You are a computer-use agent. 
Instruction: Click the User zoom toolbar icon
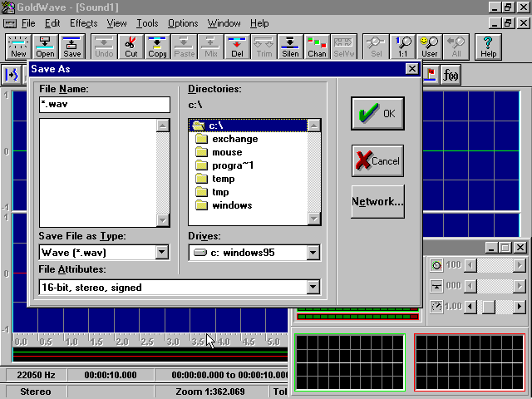(429, 47)
